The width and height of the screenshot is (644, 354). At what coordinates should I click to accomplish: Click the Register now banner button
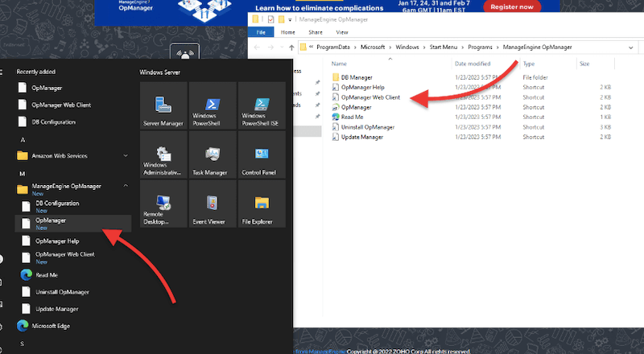pyautogui.click(x=512, y=7)
